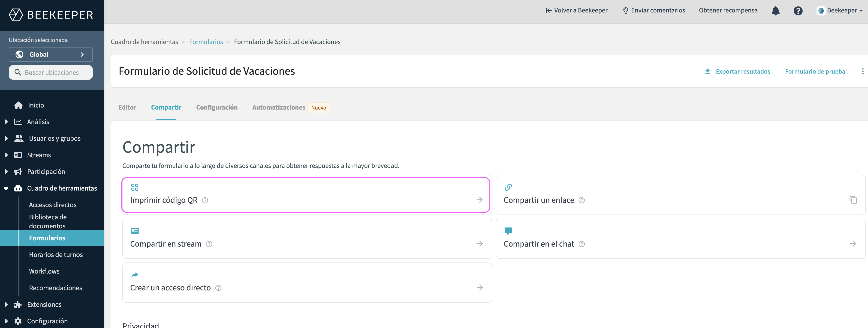This screenshot has height=328, width=868.
Task: Expand the Configuración sidebar section
Action: point(6,321)
